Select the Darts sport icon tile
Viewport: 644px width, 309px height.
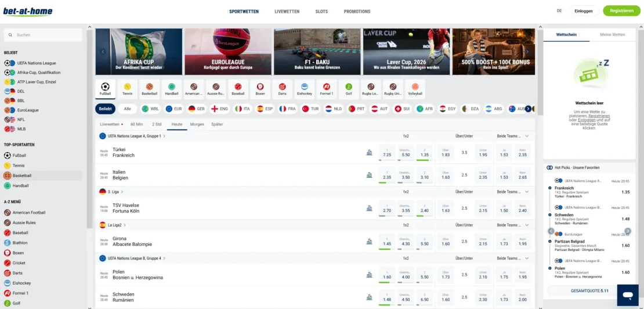[x=282, y=89]
